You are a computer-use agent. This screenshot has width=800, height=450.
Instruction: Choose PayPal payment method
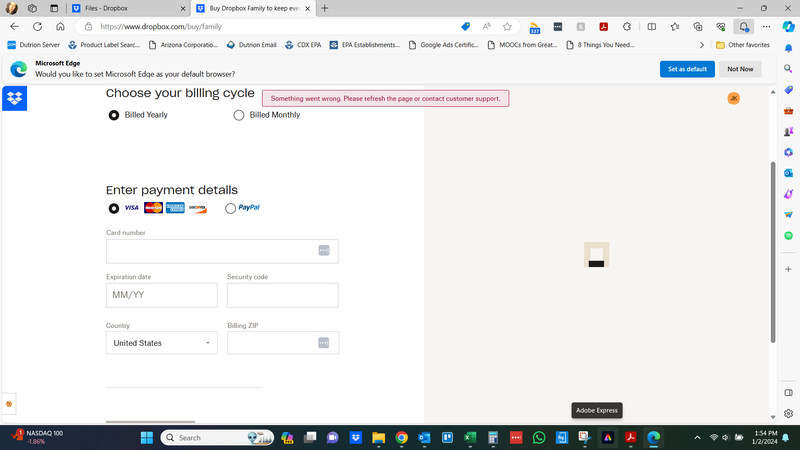pos(230,208)
